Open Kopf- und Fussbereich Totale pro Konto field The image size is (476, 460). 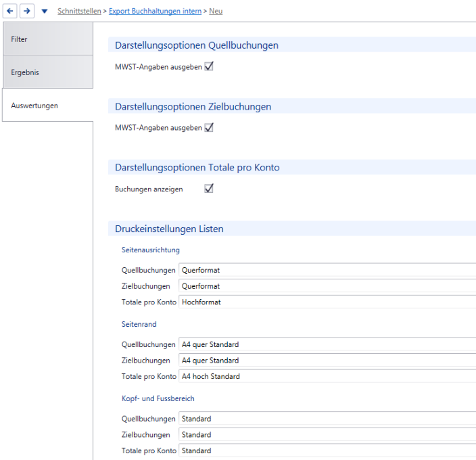click(327, 451)
